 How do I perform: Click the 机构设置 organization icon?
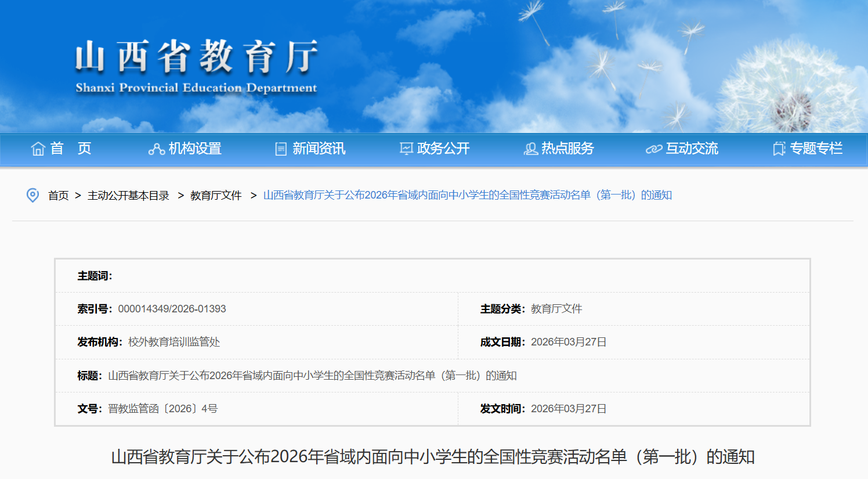156,149
